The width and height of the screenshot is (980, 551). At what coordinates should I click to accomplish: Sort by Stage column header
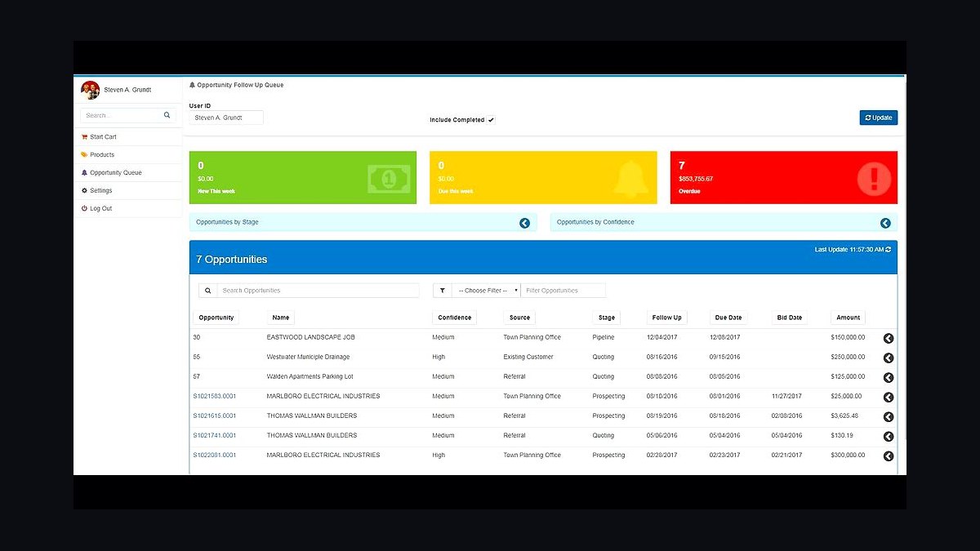coord(607,318)
